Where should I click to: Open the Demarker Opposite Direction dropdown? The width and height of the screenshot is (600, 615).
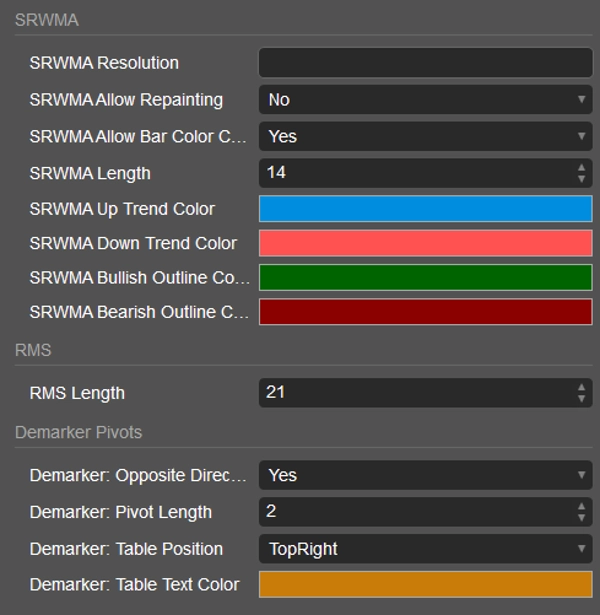point(425,475)
